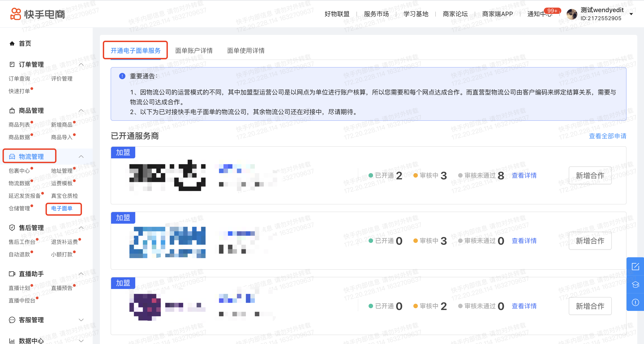Open 商品列表 in sidebar
The width and height of the screenshot is (644, 344).
click(19, 125)
